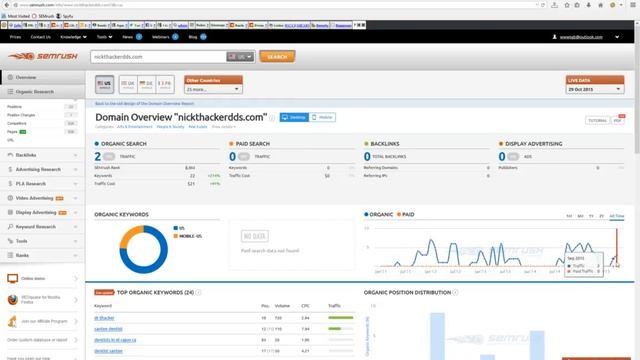Click the Tools sidebar wrench icon
The height and width of the screenshot is (360, 640).
click(x=10, y=241)
